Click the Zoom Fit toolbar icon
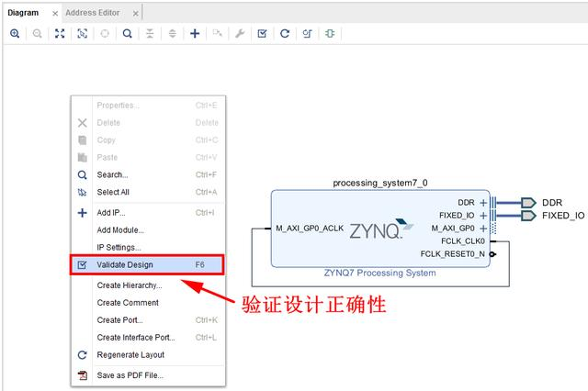The image size is (588, 391). pyautogui.click(x=60, y=34)
